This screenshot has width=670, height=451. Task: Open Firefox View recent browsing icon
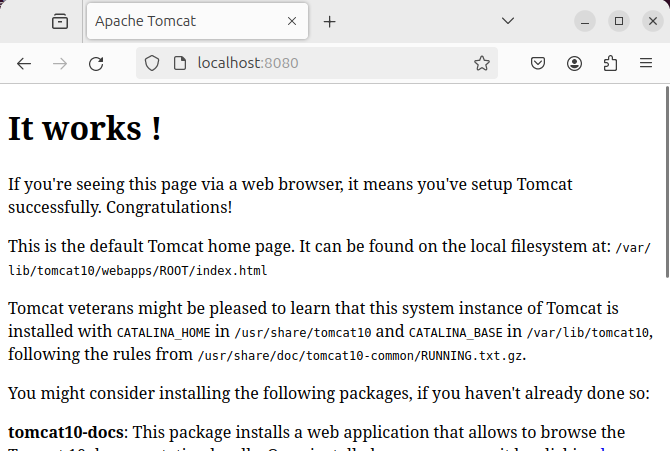(60, 21)
